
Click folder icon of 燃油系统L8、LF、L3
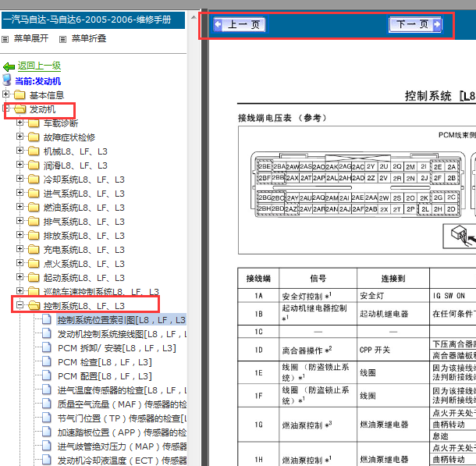(34, 208)
